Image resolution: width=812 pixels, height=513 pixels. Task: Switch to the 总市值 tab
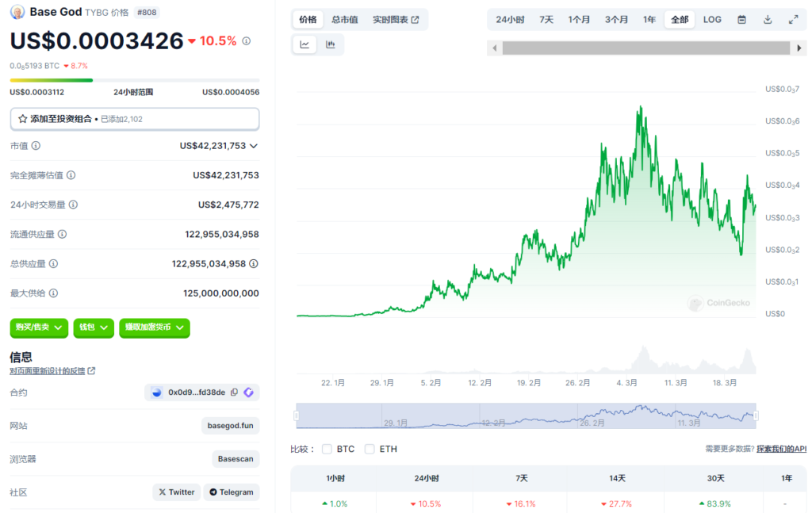pyautogui.click(x=344, y=20)
